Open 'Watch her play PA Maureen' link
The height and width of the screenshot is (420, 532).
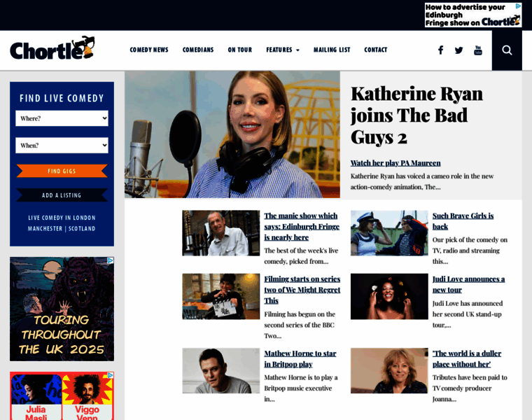(x=395, y=163)
